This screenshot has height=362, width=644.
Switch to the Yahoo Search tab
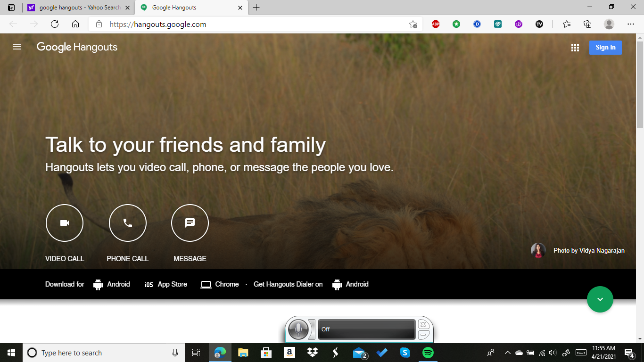(x=79, y=8)
